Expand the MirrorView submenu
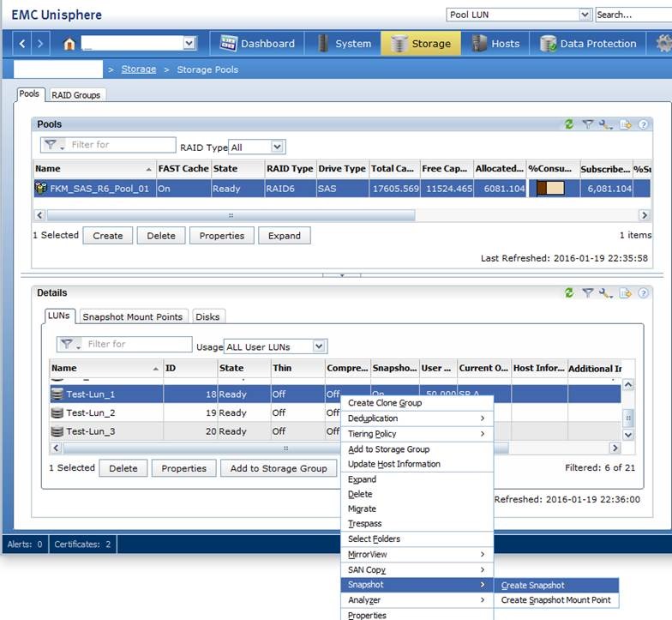 417,554
